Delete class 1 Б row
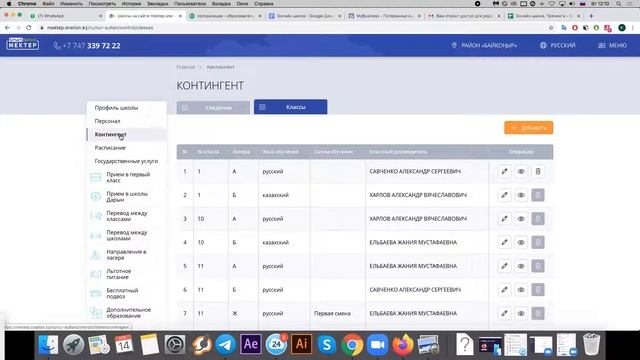The height and width of the screenshot is (360, 640). 538,195
